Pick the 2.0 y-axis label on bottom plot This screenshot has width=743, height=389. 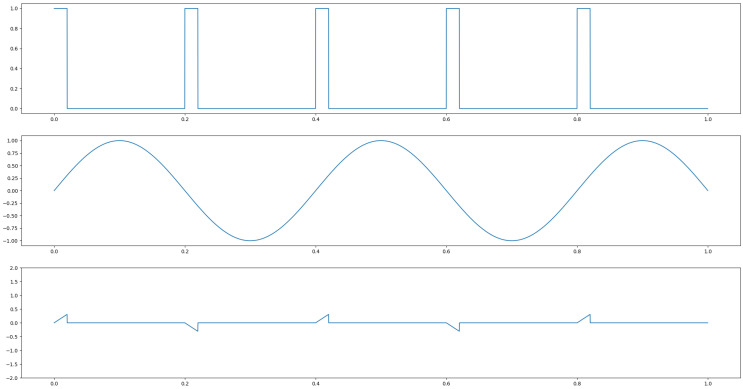click(14, 268)
